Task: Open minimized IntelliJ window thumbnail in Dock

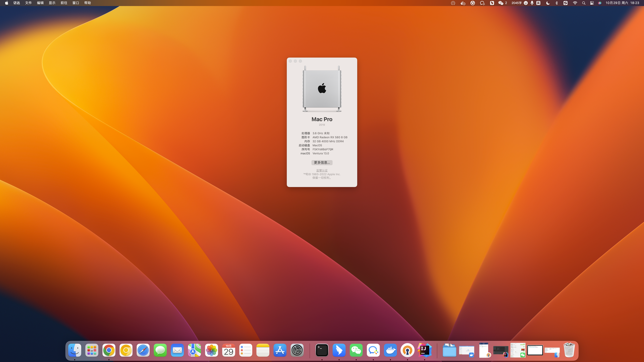Action: coord(501,351)
